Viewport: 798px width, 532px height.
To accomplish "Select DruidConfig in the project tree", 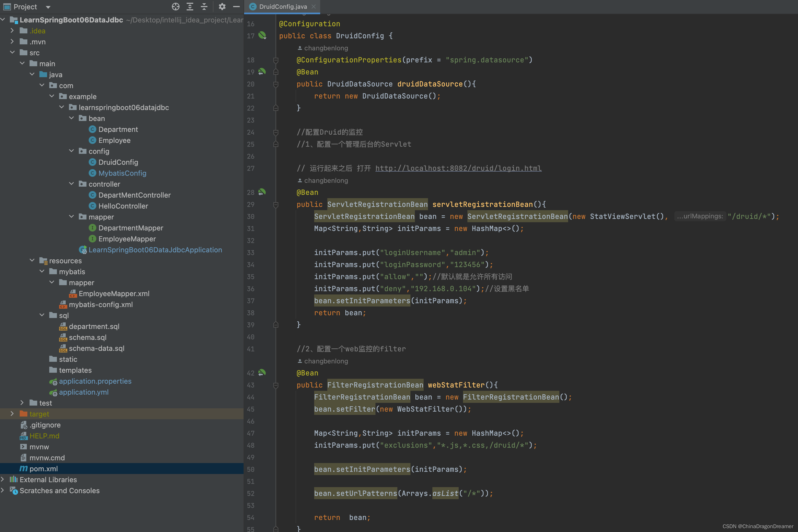I will click(118, 162).
